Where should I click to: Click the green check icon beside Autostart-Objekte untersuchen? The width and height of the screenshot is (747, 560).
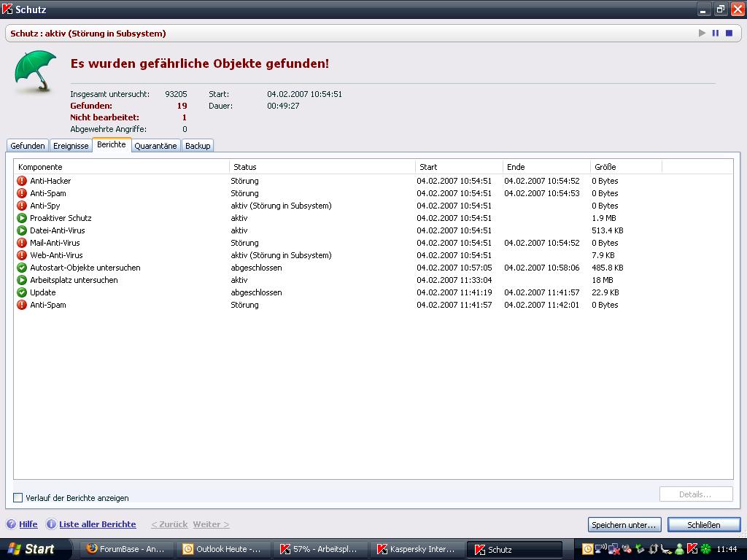coord(22,268)
